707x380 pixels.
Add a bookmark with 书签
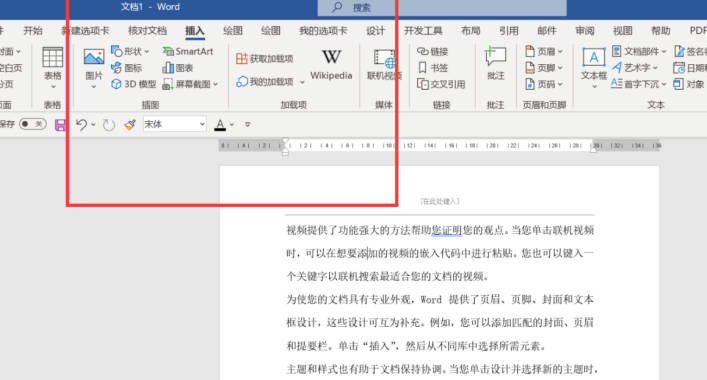(432, 68)
